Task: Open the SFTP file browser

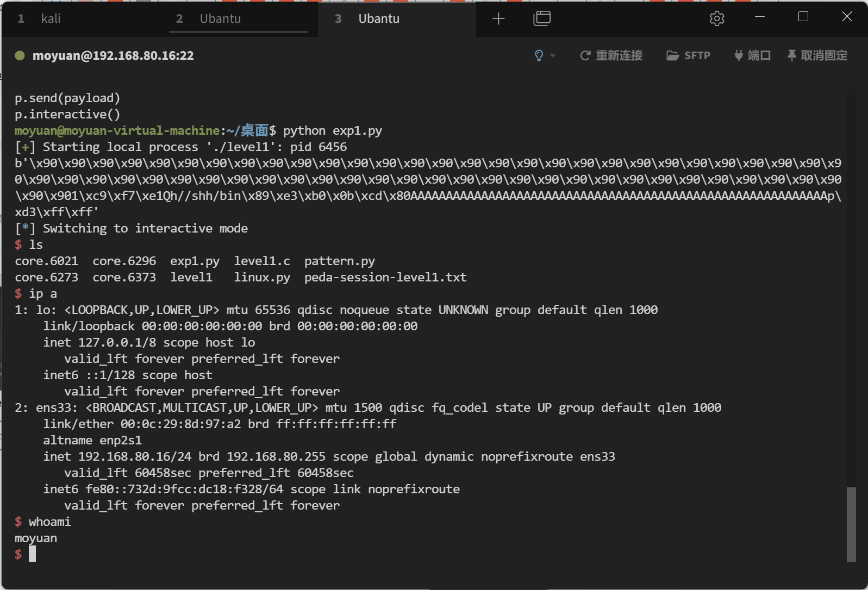Action: click(688, 55)
